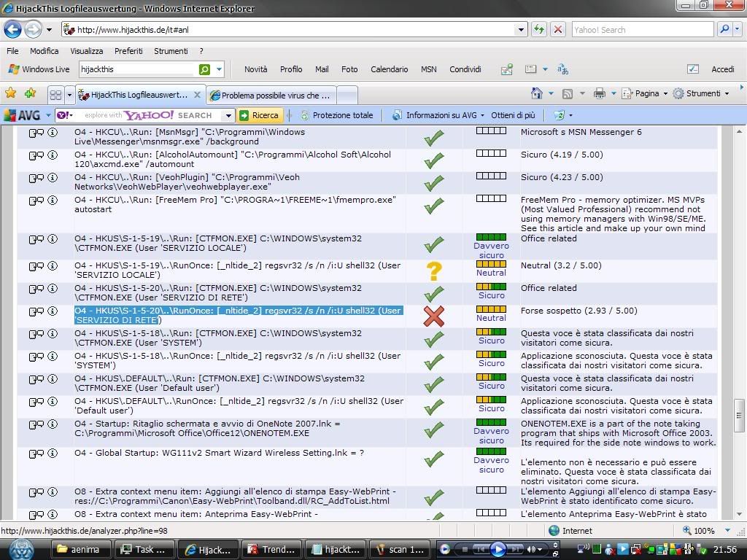Click the Ottieni di più button
This screenshot has height=560, width=747.
click(513, 115)
